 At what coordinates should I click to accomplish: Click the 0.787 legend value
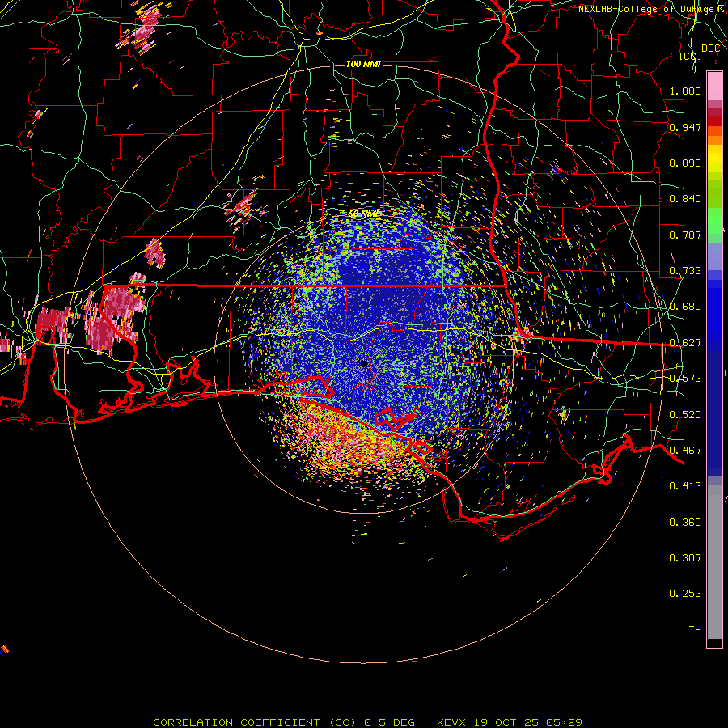[685, 235]
